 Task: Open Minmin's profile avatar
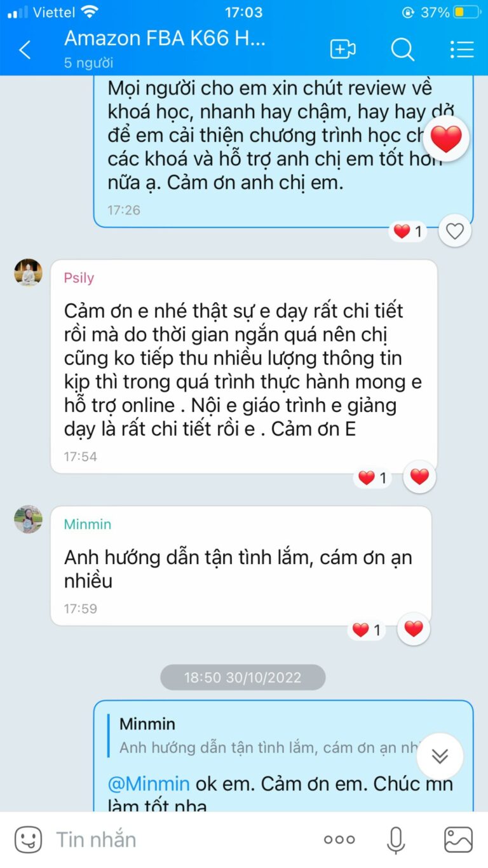point(29,520)
